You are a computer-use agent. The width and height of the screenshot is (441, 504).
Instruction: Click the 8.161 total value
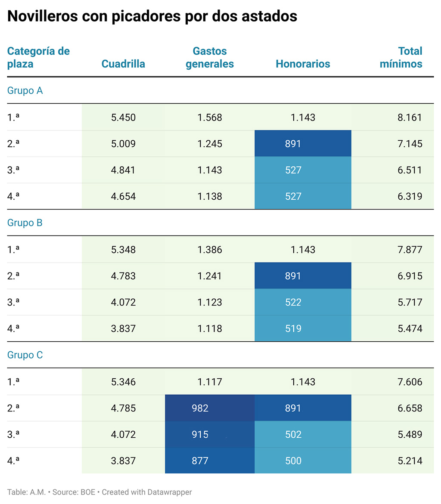coord(410,117)
